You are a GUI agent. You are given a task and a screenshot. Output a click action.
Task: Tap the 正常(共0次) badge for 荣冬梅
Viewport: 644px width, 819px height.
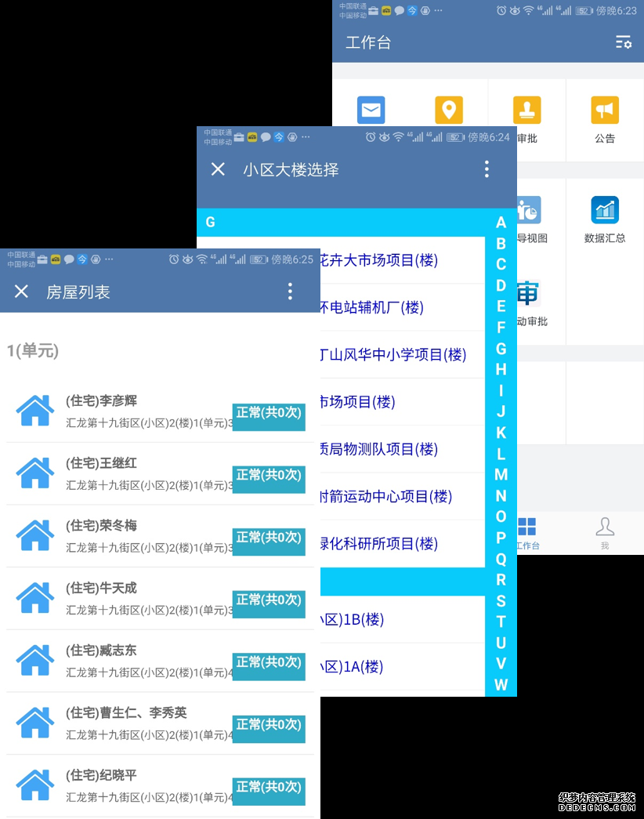pyautogui.click(x=269, y=542)
